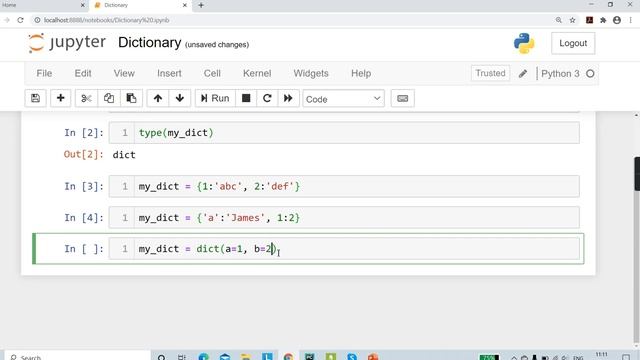This screenshot has width=640, height=360.
Task: Open the File menu
Action: 44,73
